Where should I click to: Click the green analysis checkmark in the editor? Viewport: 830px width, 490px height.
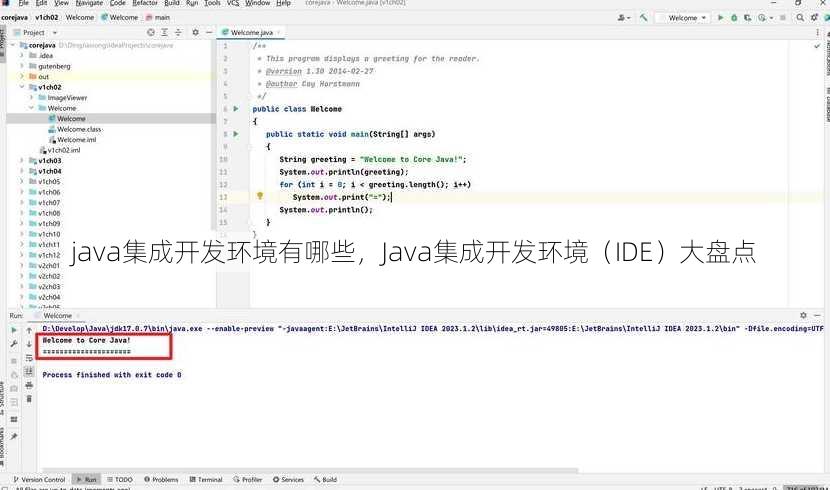tap(817, 46)
